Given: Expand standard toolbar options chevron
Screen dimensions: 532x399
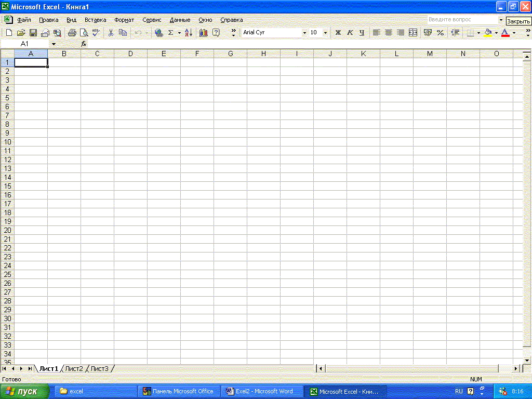Looking at the screenshot, I should (x=233, y=33).
